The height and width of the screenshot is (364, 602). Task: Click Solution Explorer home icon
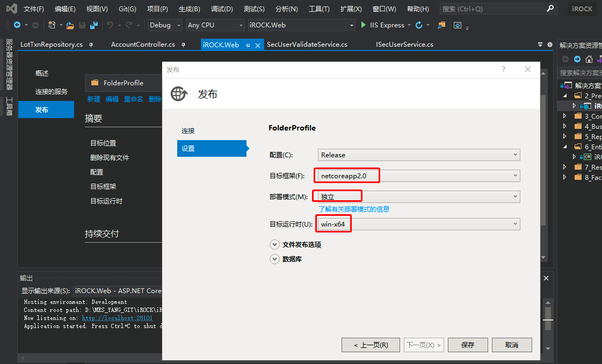pyautogui.click(x=589, y=59)
